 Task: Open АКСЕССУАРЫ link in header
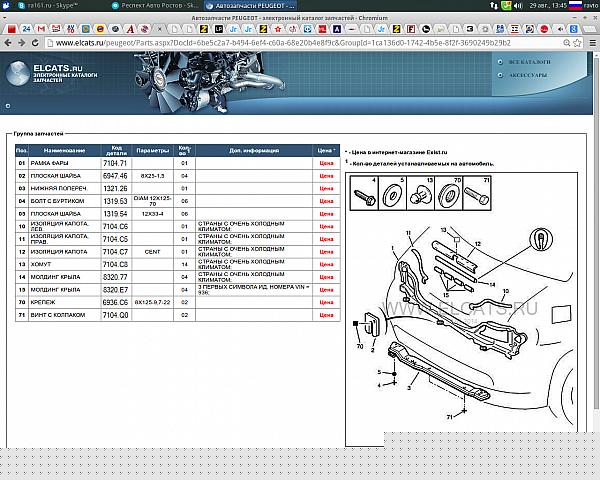[x=528, y=75]
